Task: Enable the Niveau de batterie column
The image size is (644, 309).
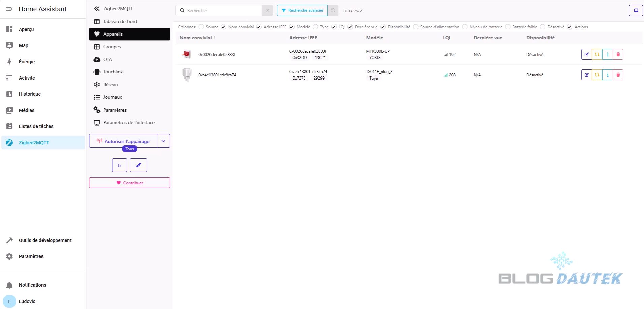Action: click(465, 27)
